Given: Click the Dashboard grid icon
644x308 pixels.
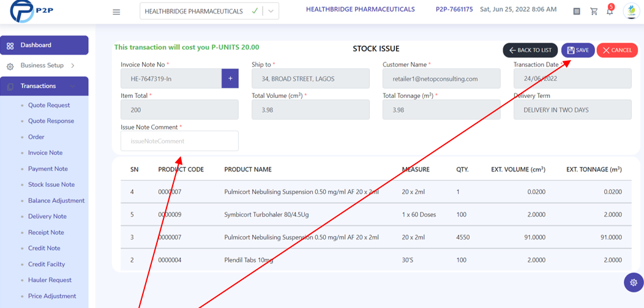Looking at the screenshot, I should point(10,45).
